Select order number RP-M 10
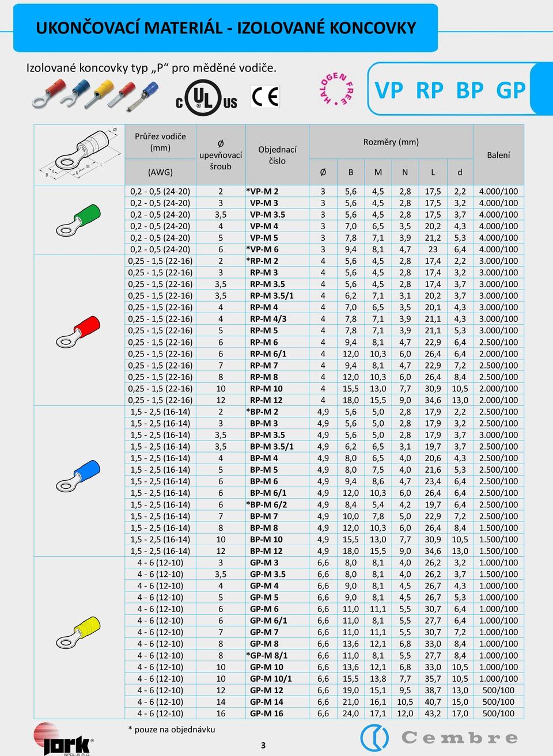 [266, 389]
